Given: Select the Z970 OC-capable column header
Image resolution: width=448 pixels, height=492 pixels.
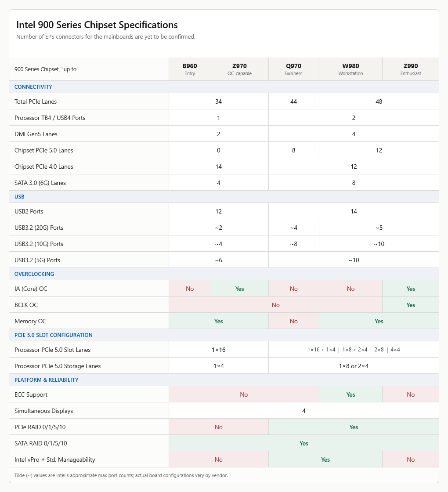Looking at the screenshot, I should click(240, 69).
